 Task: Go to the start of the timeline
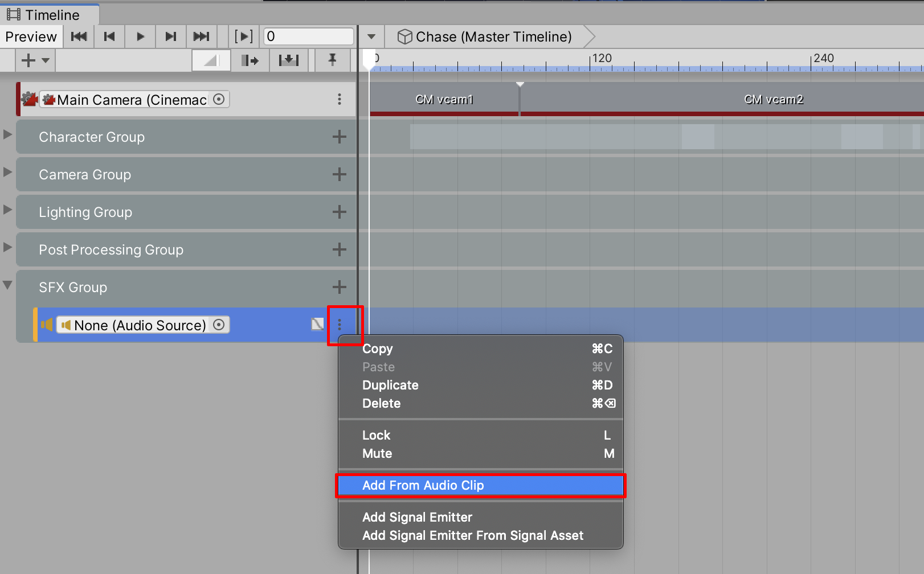coord(79,37)
